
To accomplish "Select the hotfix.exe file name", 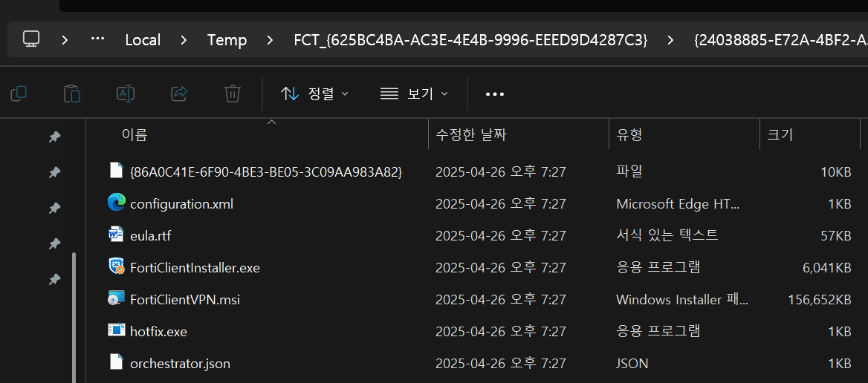I will click(x=158, y=332).
